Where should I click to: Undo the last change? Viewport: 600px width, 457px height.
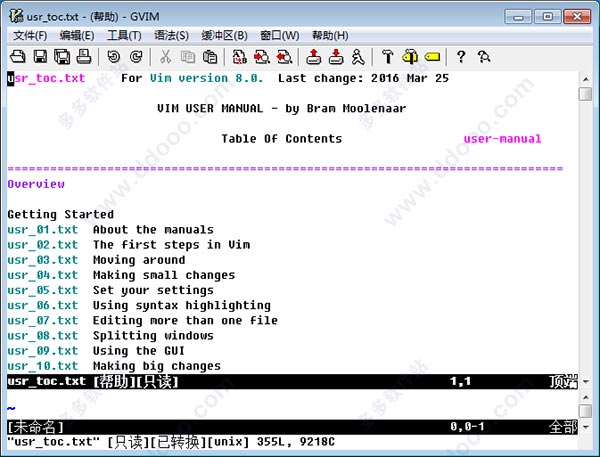pyautogui.click(x=113, y=57)
